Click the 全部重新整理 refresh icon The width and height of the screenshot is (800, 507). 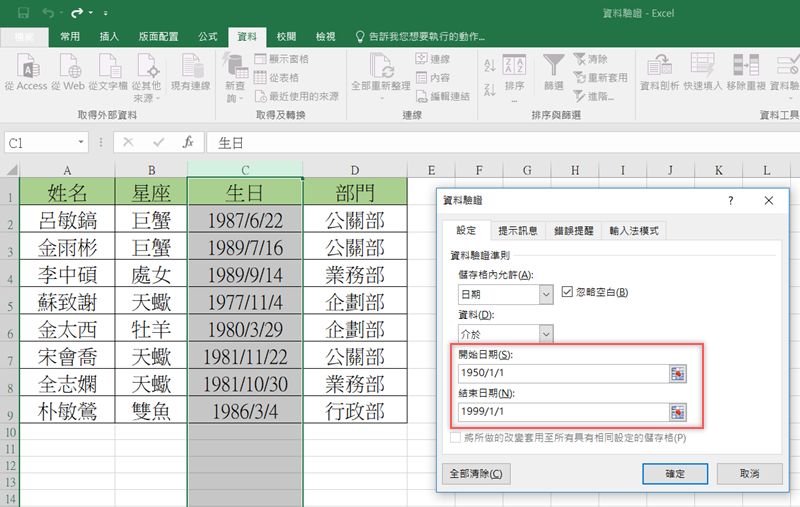380,68
